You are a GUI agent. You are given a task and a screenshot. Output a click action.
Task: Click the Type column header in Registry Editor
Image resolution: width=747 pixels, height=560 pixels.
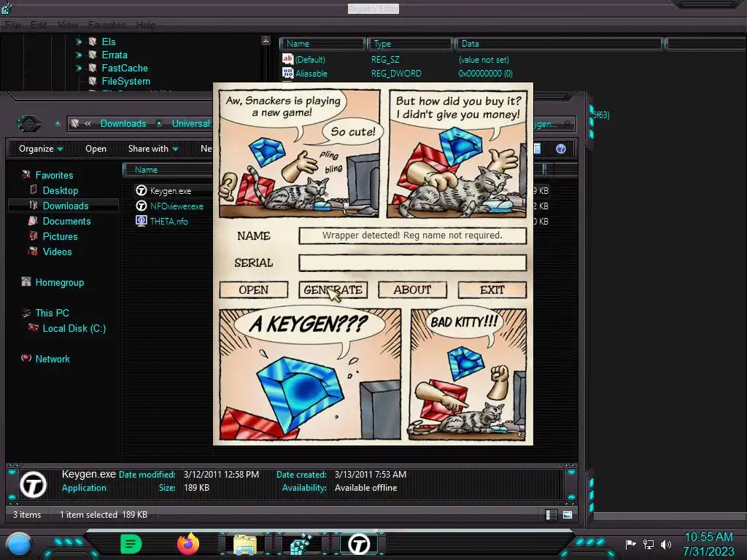point(409,44)
